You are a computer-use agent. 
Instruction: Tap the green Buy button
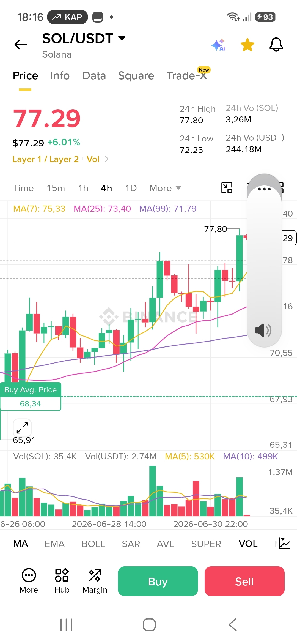click(158, 581)
